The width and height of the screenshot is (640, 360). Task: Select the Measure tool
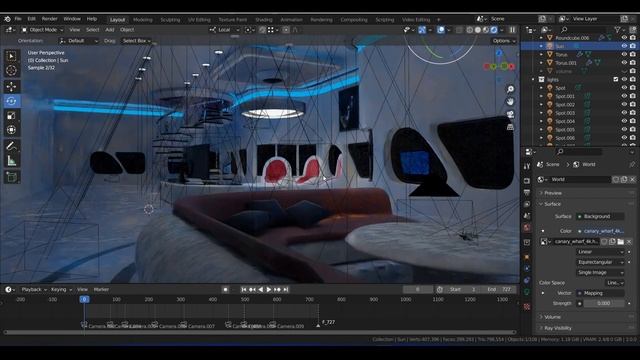pyautogui.click(x=11, y=161)
